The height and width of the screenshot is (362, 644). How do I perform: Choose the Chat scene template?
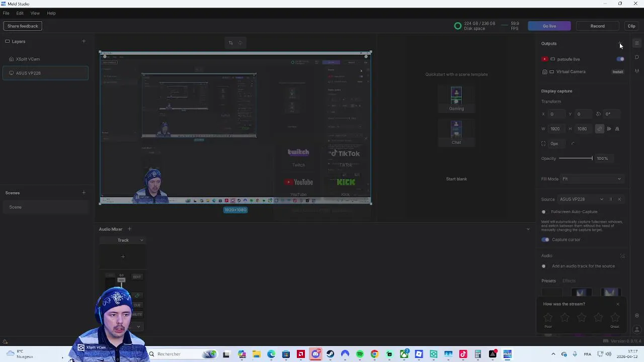(x=456, y=133)
